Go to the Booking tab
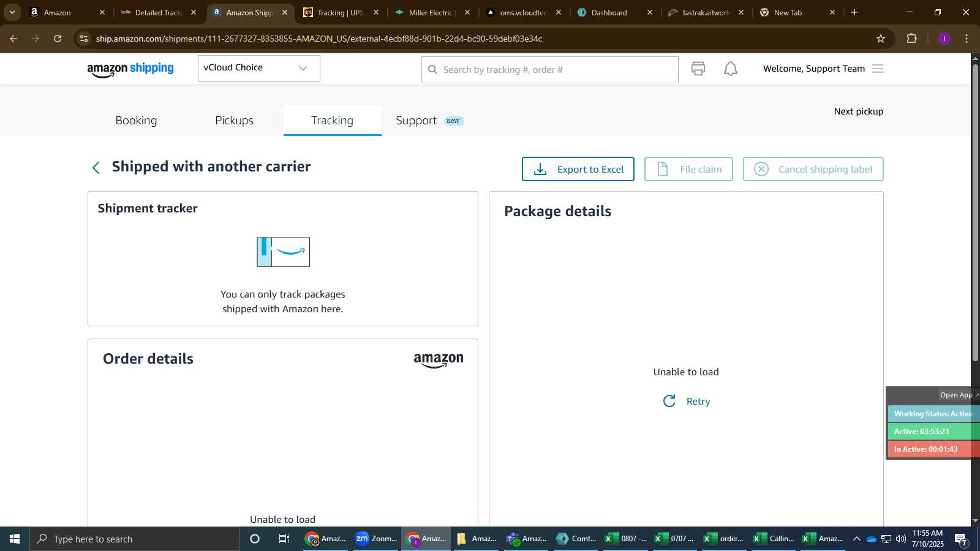Screen dimensions: 980x551 tap(136, 121)
